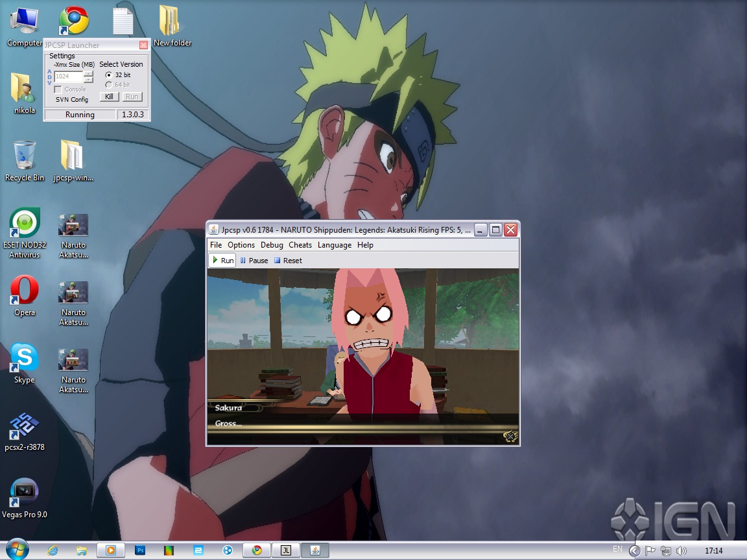Screen dimensions: 747x560
Task: Open Windows Explorer from the taskbar
Action: coord(82,550)
